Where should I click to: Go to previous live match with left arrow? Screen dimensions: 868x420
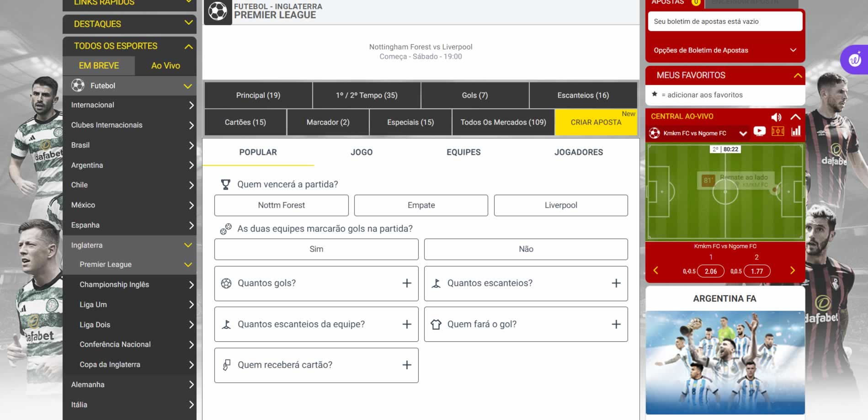[x=655, y=271]
